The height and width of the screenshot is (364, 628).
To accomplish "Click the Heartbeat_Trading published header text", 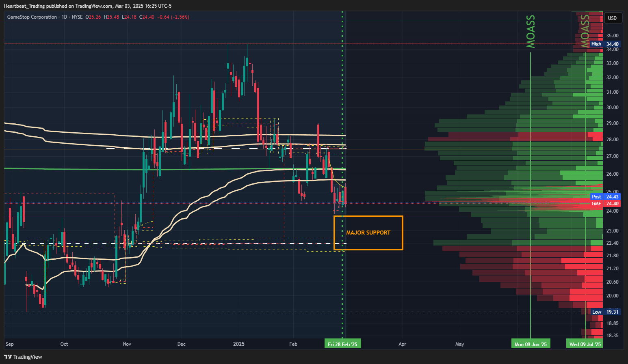I will [88, 6].
